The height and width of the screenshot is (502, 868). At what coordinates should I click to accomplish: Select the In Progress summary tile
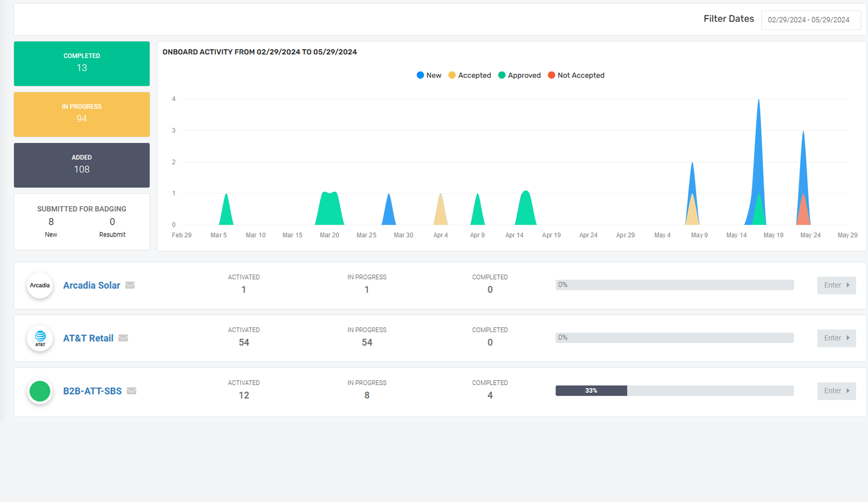point(82,114)
